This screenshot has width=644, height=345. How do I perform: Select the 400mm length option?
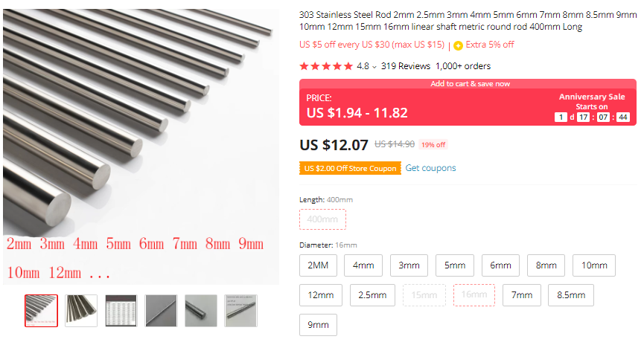[322, 219]
